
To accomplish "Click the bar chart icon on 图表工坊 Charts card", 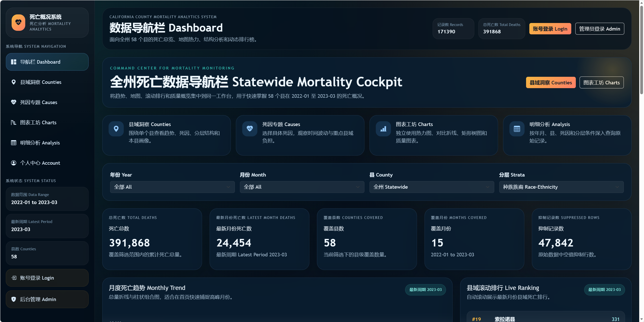I will (x=383, y=129).
